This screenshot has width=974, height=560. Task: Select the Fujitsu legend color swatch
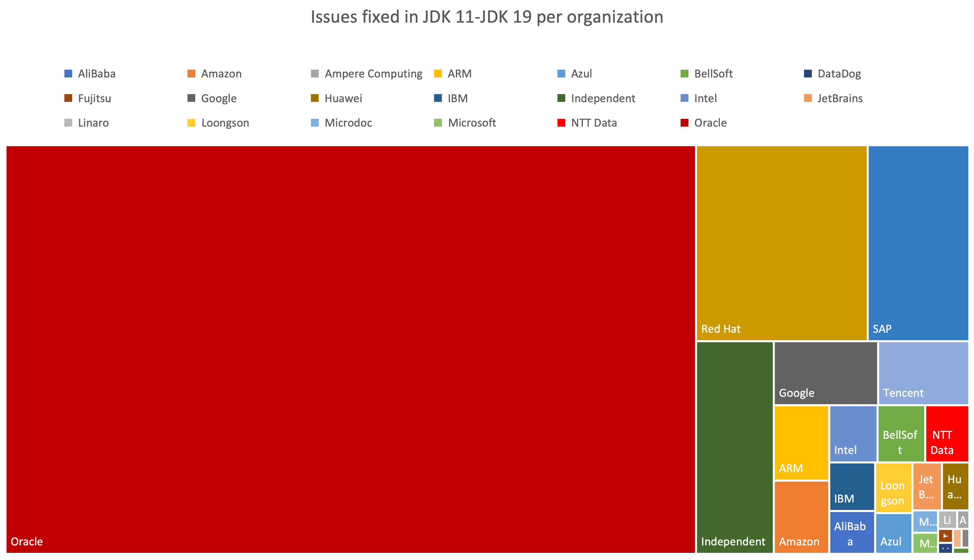point(68,98)
